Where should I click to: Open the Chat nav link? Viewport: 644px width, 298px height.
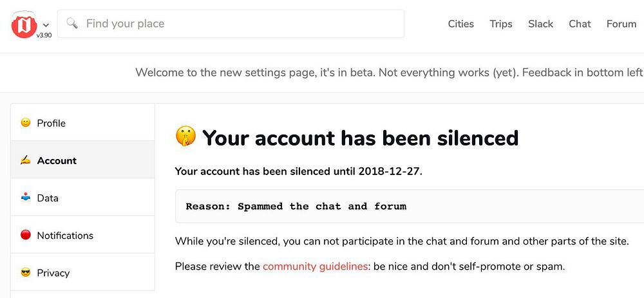(580, 24)
